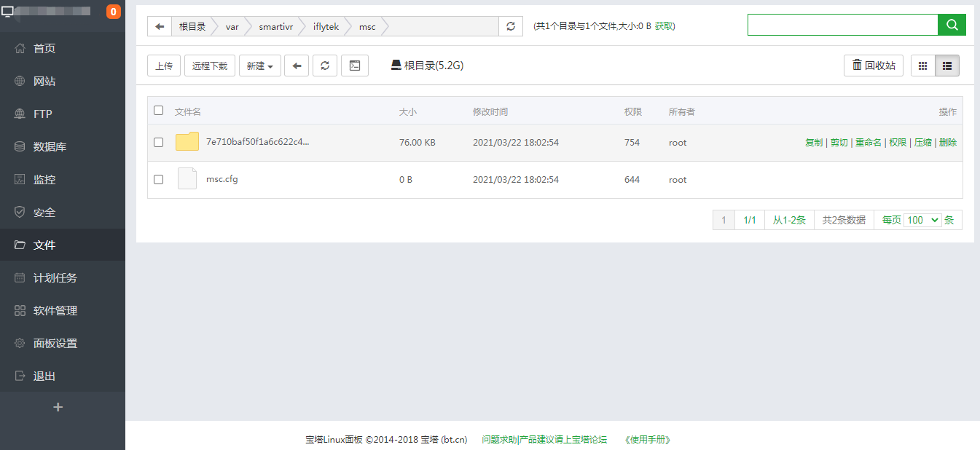Click the 76.00 KB size cell

(418, 143)
